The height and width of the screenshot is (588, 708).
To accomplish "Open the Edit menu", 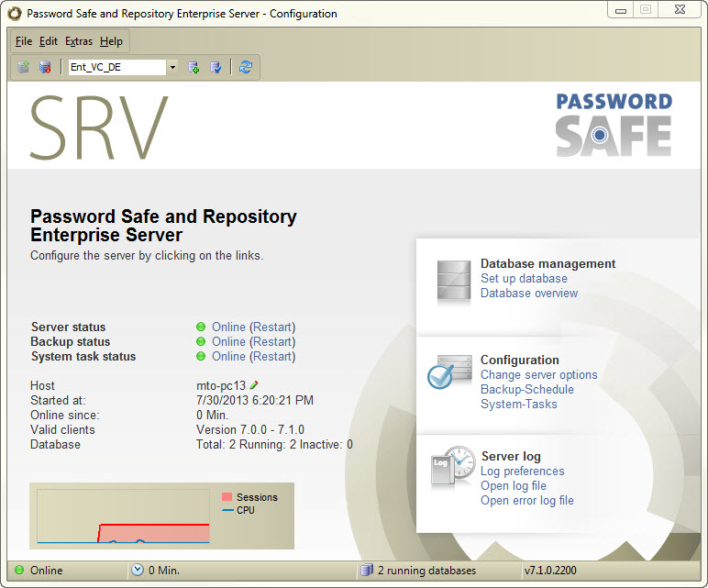I will pos(49,41).
